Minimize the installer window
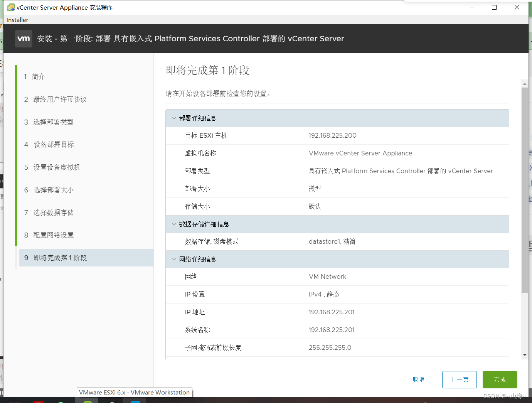The height and width of the screenshot is (403, 532). coord(471,7)
